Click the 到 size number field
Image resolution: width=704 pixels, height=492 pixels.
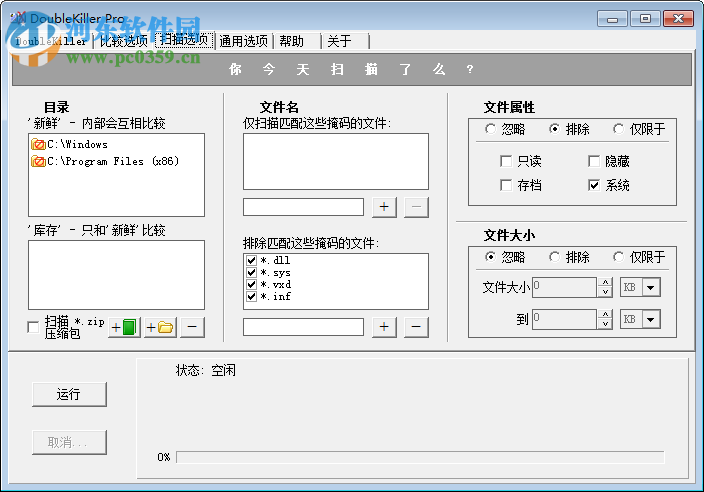pyautogui.click(x=564, y=319)
